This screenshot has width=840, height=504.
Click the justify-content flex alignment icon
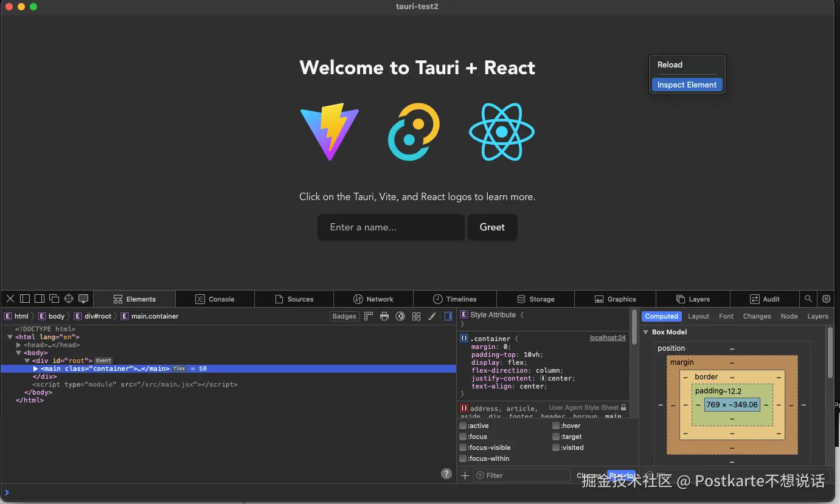[x=543, y=378]
